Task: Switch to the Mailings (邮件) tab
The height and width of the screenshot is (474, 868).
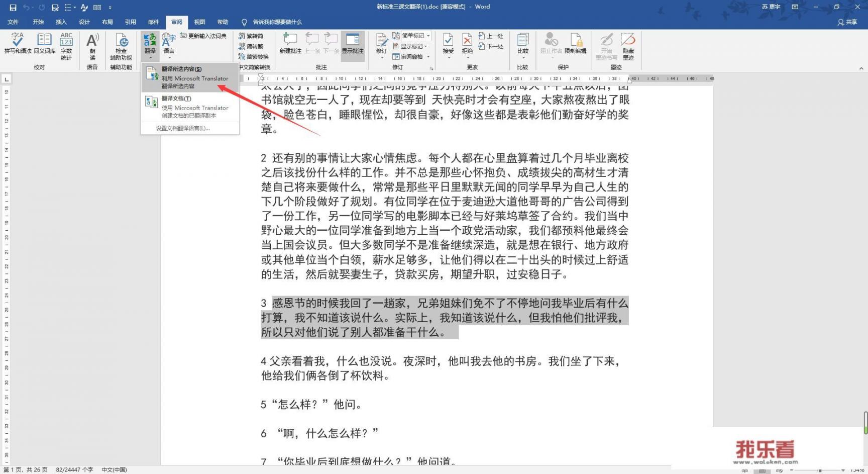Action: click(154, 22)
